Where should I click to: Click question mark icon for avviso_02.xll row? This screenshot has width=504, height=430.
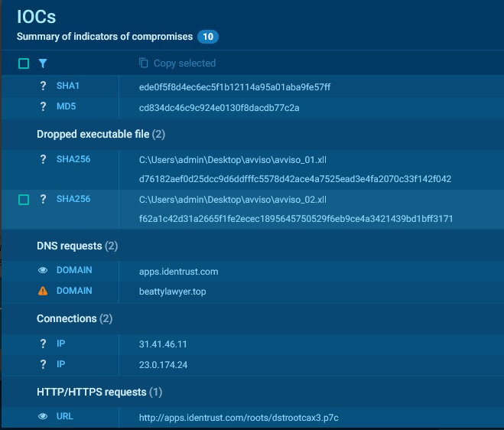[x=43, y=199]
